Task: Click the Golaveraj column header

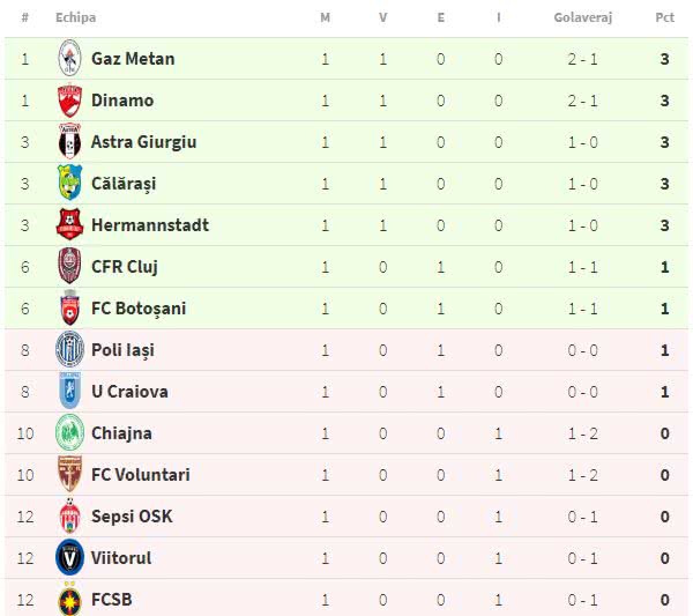Action: (x=583, y=17)
